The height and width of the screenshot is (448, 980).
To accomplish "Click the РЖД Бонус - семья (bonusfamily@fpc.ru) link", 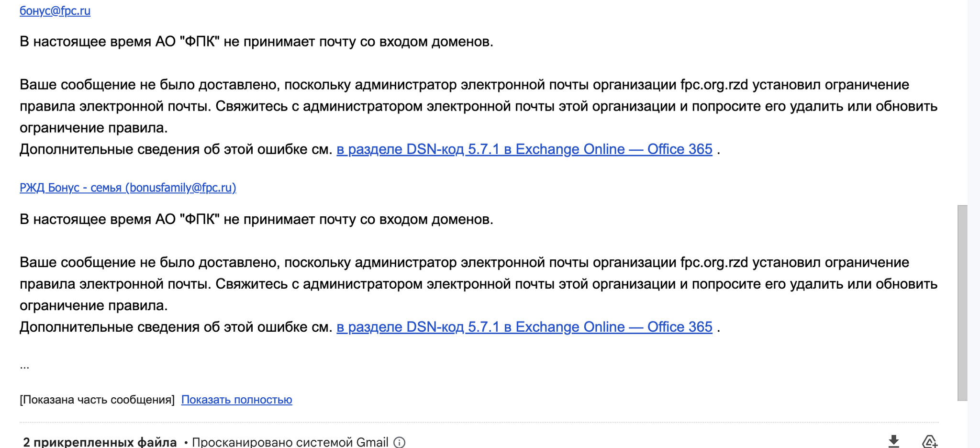I will coord(128,188).
